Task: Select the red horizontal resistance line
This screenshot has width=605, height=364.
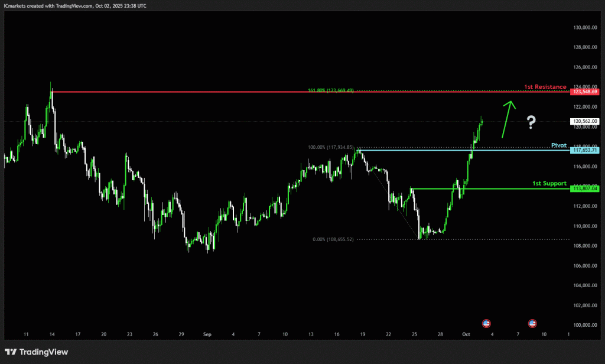Action: 295,92
